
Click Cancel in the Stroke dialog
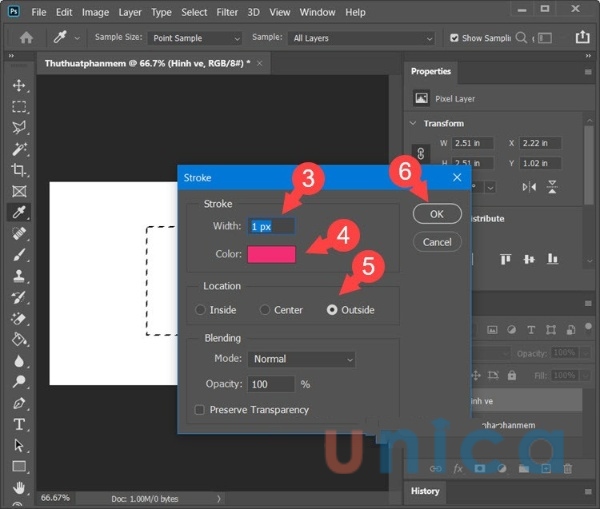click(437, 242)
